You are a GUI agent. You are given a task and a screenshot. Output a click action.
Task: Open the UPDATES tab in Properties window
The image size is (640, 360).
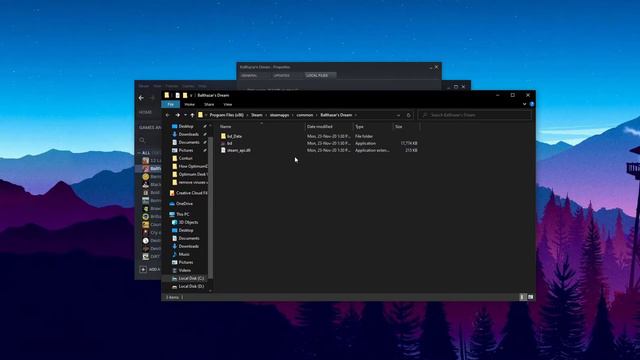281,76
